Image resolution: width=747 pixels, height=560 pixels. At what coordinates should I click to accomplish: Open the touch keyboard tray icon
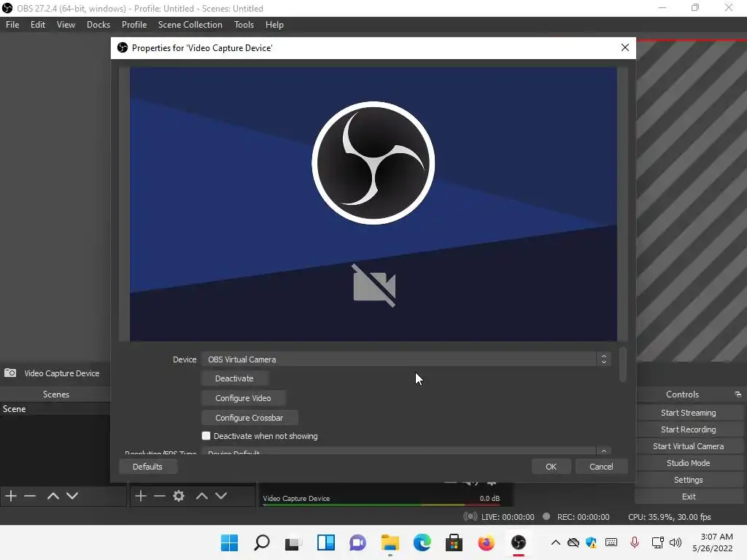pyautogui.click(x=611, y=542)
